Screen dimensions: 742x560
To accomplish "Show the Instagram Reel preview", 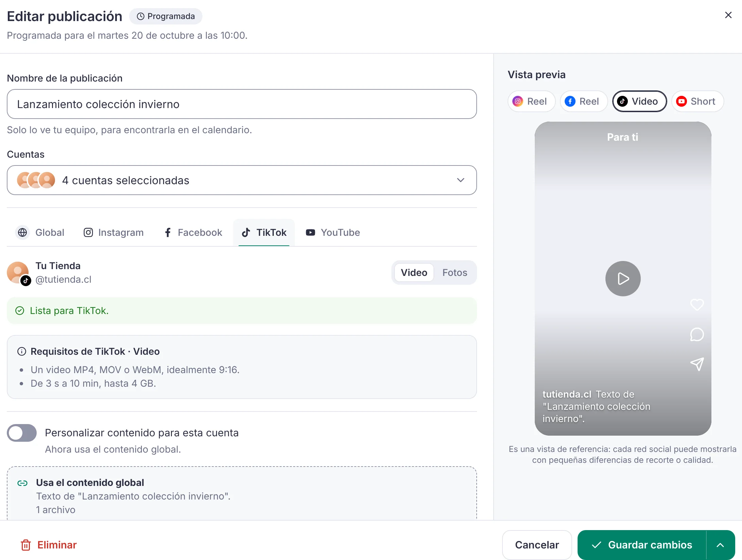I will 531,101.
